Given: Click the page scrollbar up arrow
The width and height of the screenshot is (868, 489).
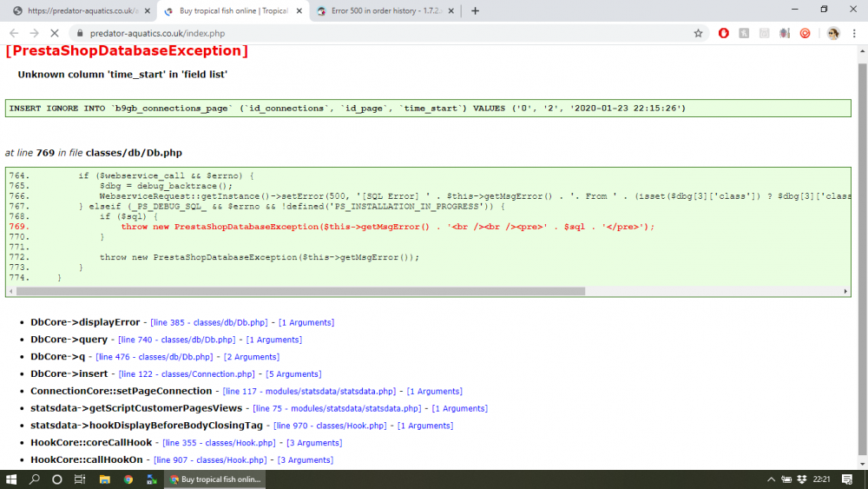Looking at the screenshot, I should point(862,51).
